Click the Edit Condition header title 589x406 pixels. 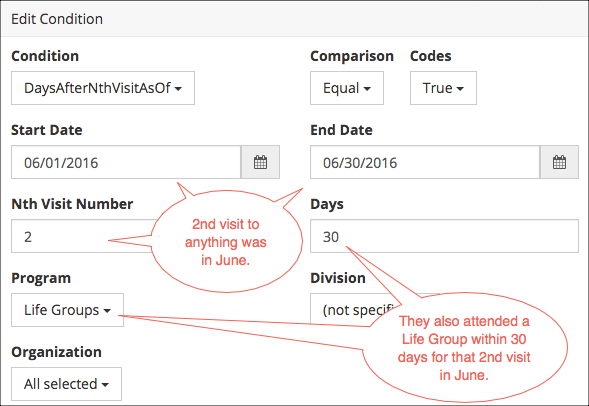(x=57, y=19)
